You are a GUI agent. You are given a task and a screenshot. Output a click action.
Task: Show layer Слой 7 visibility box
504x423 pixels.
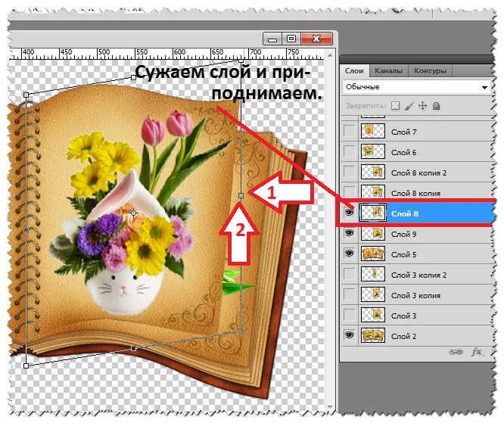coord(349,131)
